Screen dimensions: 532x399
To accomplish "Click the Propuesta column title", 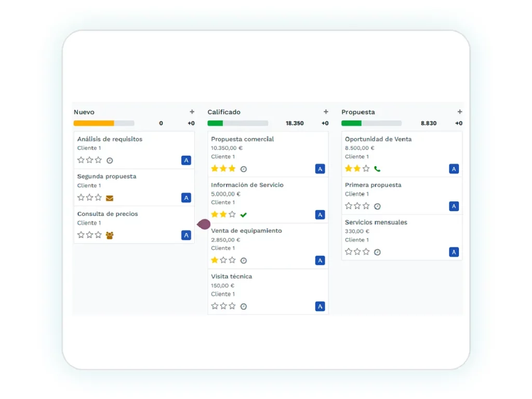I will click(x=358, y=112).
